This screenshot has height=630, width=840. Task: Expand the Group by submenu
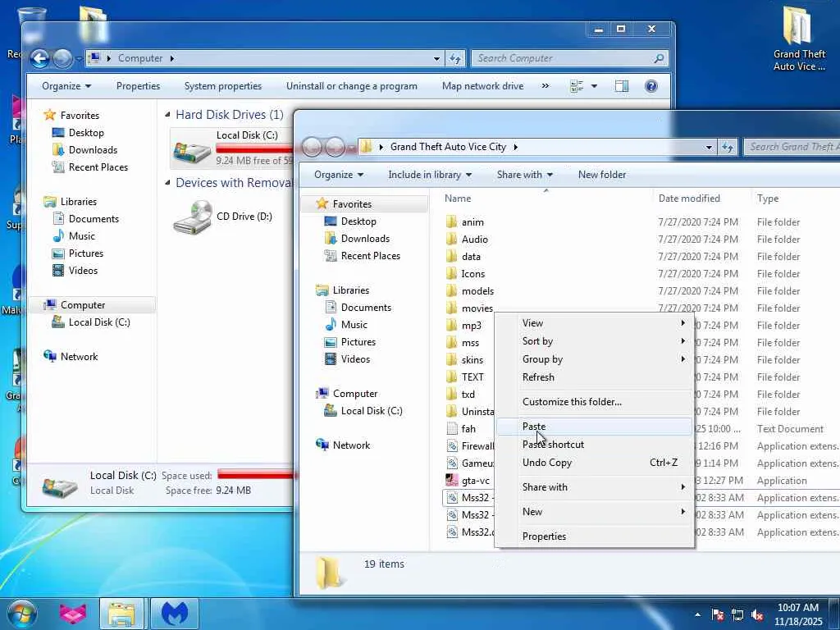(594, 359)
